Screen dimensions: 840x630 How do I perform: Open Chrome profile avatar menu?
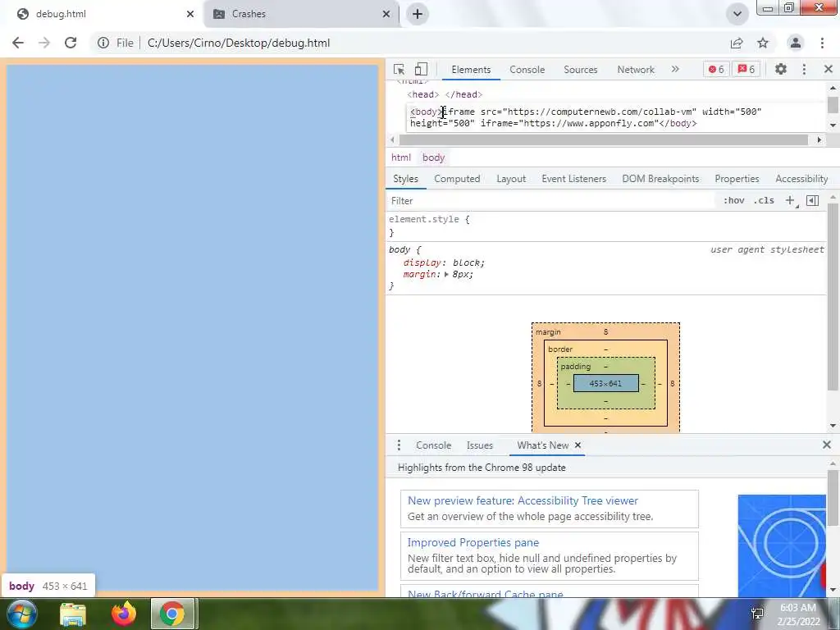(796, 43)
